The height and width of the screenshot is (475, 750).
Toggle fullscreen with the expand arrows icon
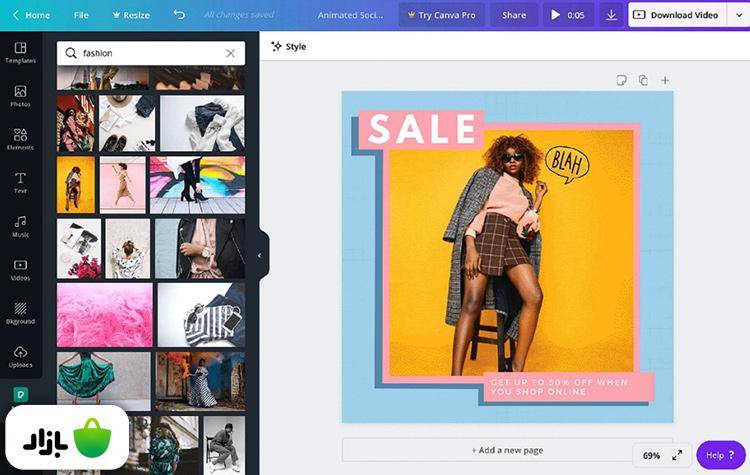click(x=677, y=455)
